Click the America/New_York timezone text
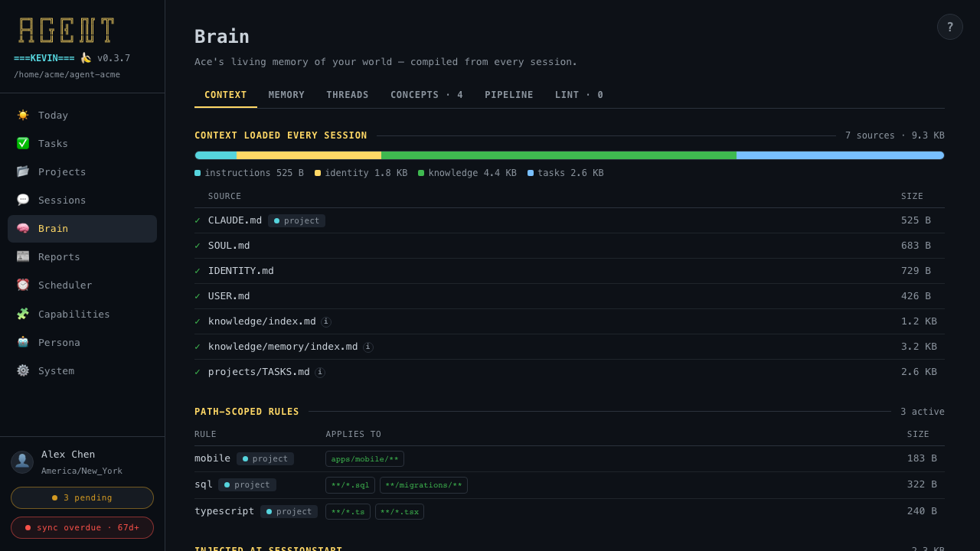 click(x=82, y=471)
